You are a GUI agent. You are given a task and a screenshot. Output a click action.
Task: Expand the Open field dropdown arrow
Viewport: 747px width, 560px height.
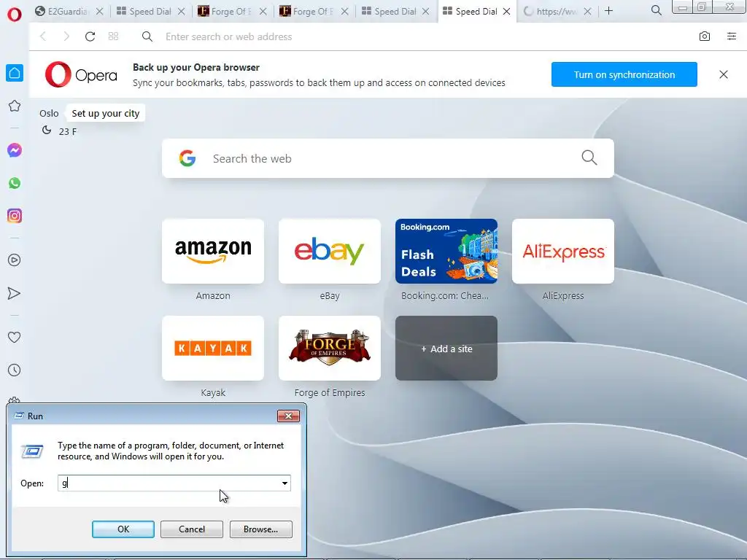pyautogui.click(x=285, y=483)
